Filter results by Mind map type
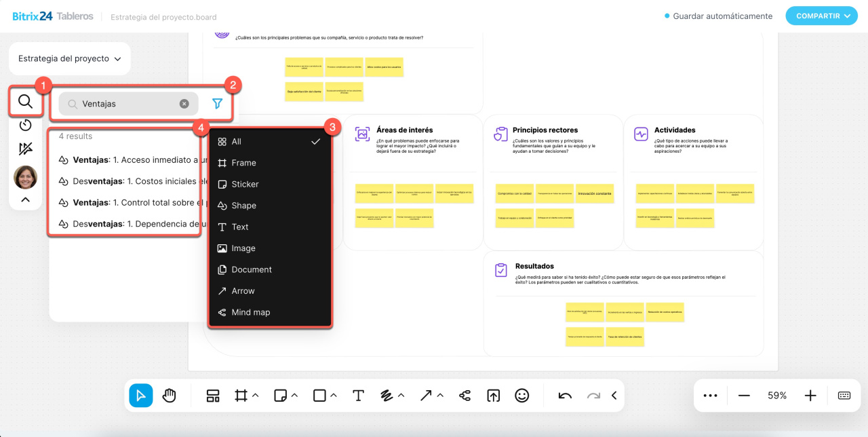 click(250, 313)
